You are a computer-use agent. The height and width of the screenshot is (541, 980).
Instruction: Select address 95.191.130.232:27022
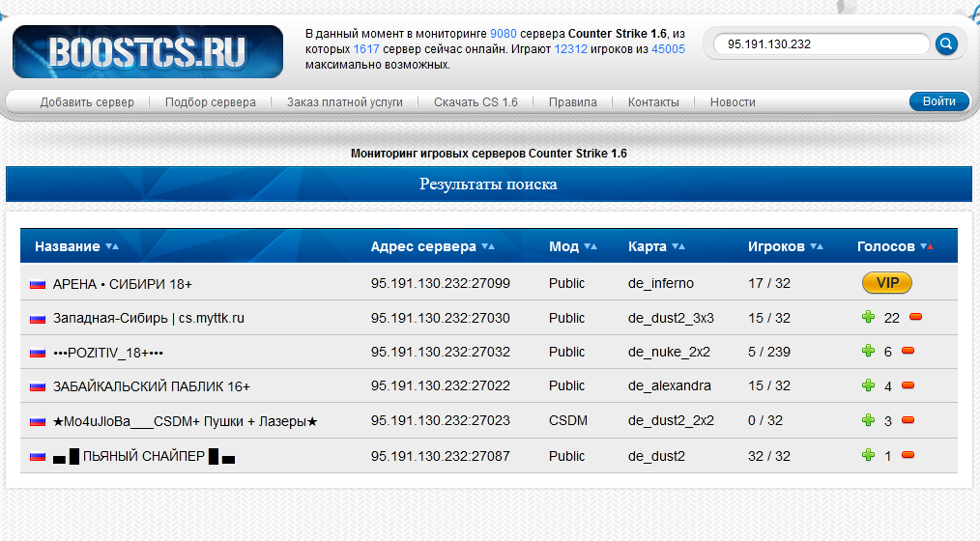(441, 385)
